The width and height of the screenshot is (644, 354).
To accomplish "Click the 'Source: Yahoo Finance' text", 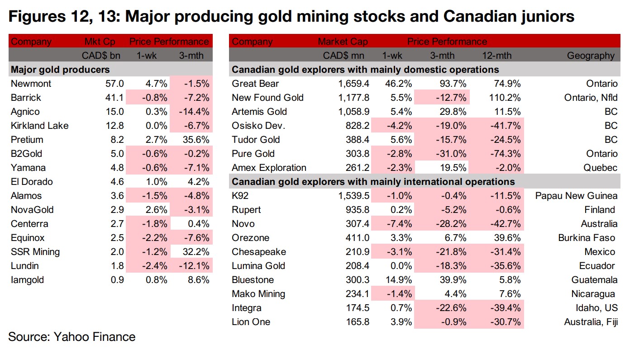I will (x=72, y=337).
